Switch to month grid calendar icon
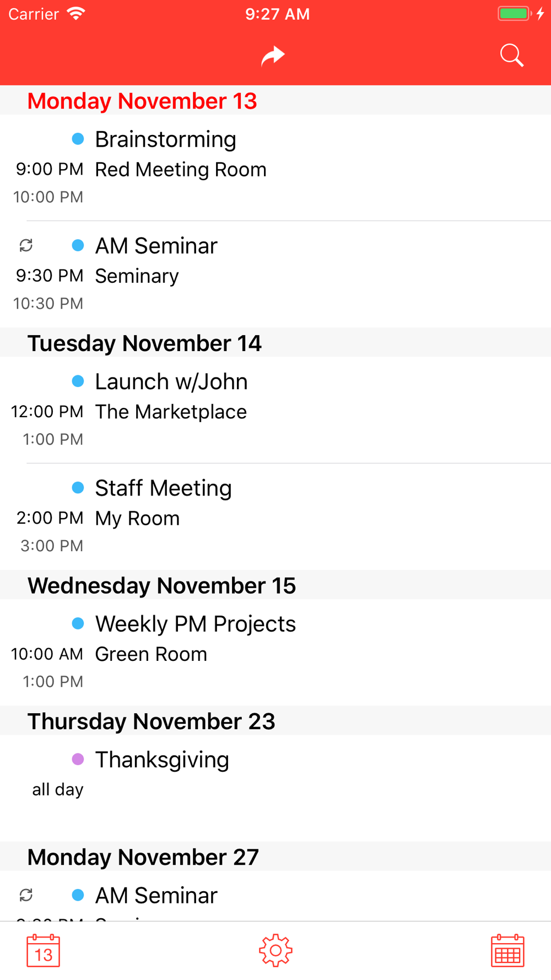Viewport: 551px width, 980px height. tap(507, 950)
